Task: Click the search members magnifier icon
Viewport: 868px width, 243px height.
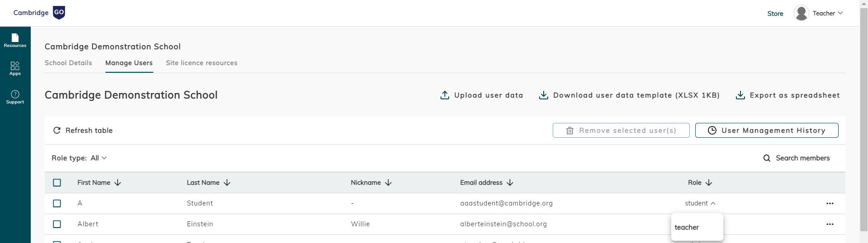Action: pos(767,158)
